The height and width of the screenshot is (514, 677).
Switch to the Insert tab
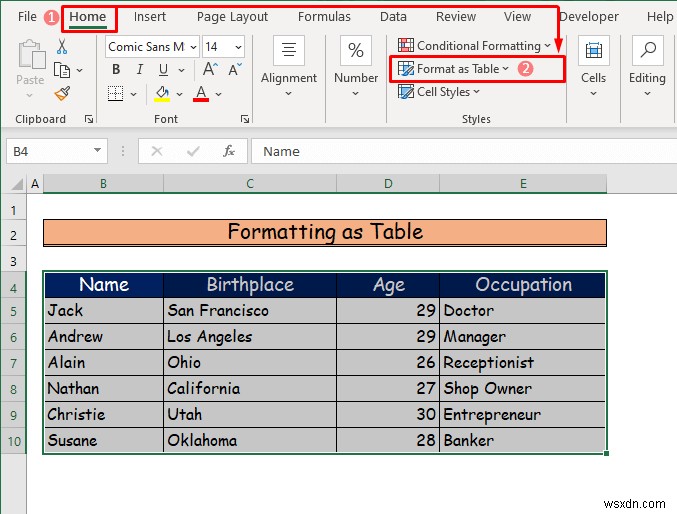click(149, 16)
